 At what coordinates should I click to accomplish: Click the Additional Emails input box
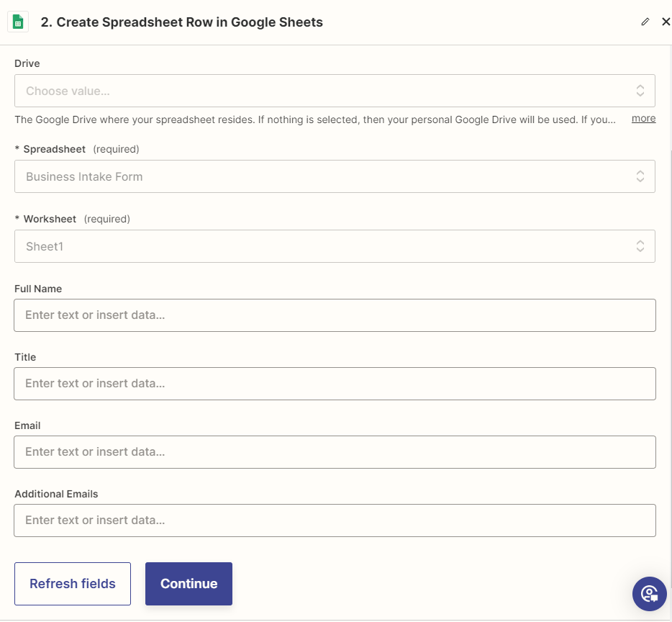[335, 520]
